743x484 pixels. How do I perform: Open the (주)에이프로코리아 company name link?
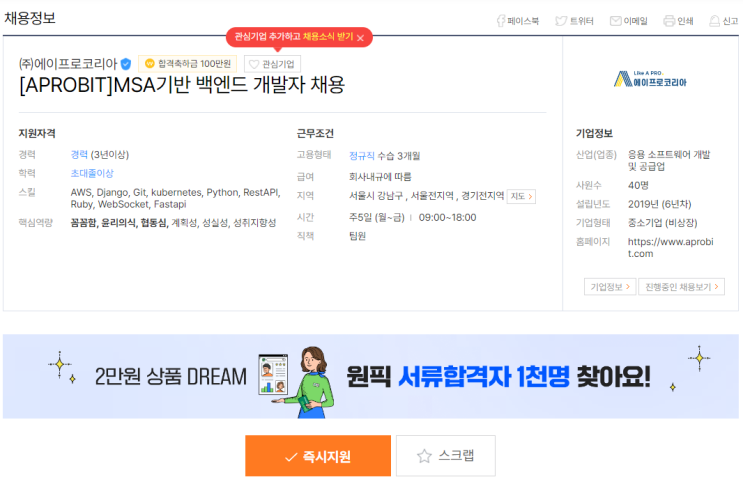tap(68, 64)
